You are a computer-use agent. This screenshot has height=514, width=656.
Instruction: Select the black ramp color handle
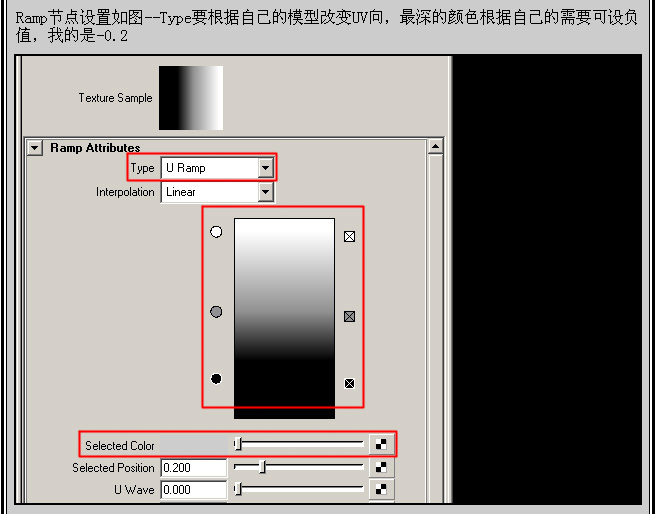point(216,378)
